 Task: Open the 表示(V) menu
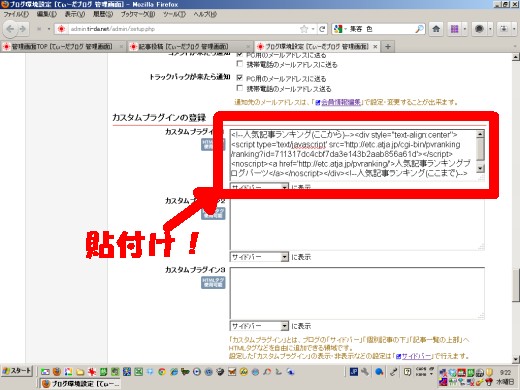tap(75, 14)
